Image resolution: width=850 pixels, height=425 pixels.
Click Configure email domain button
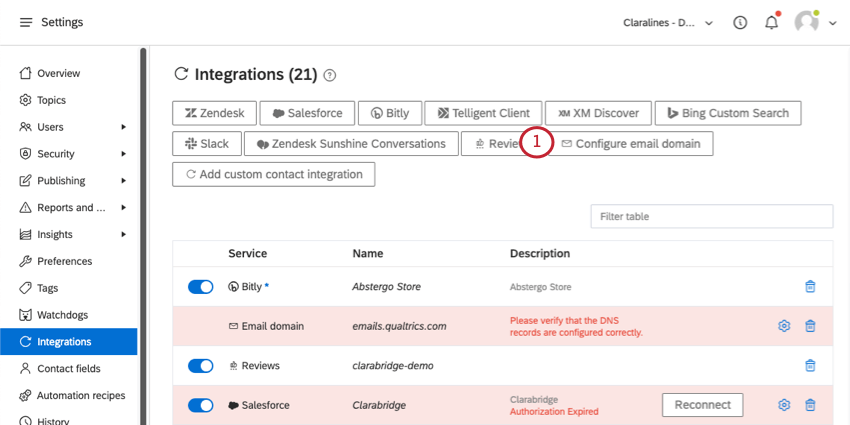(x=632, y=144)
